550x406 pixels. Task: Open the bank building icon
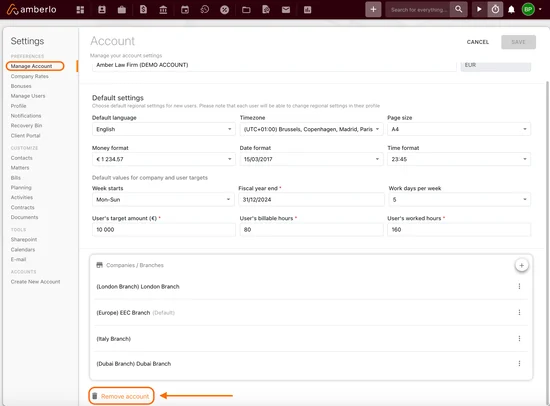point(163,10)
